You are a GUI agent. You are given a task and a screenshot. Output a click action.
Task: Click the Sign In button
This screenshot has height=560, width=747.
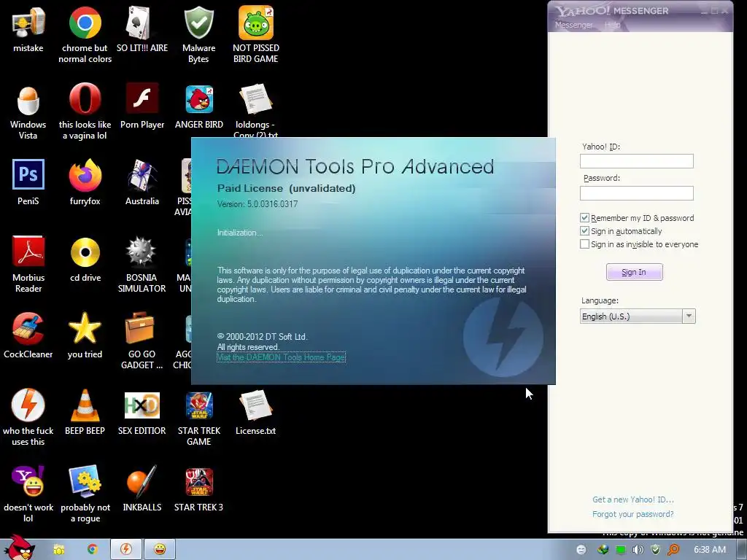pos(634,272)
